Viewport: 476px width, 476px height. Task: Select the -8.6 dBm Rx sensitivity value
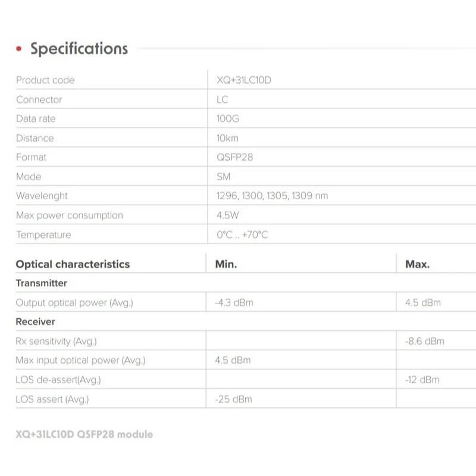pyautogui.click(x=424, y=341)
